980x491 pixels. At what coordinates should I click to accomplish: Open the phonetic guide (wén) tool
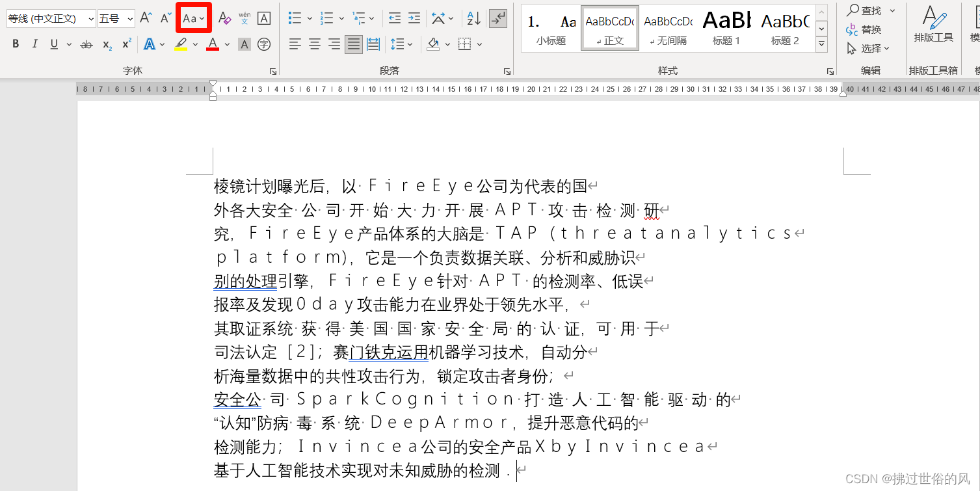(x=245, y=18)
